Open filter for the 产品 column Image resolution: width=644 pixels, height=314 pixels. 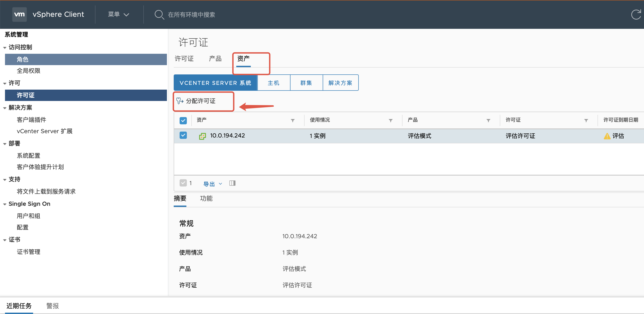click(x=488, y=121)
